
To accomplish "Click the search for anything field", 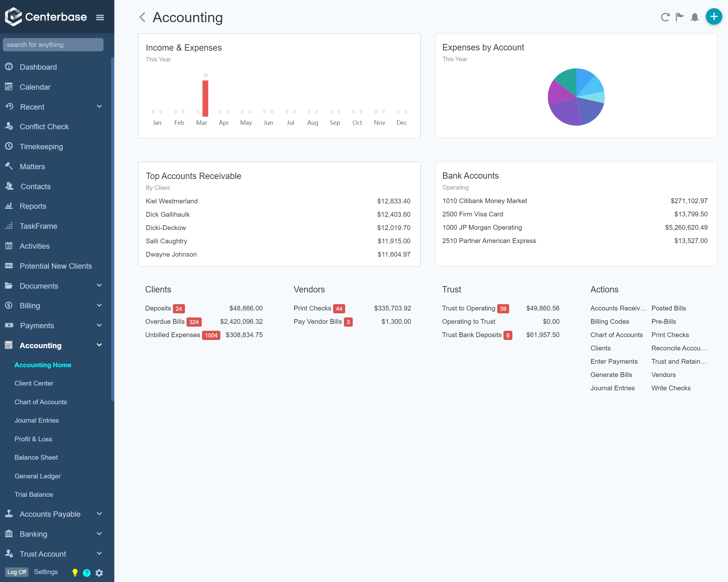I will [53, 44].
